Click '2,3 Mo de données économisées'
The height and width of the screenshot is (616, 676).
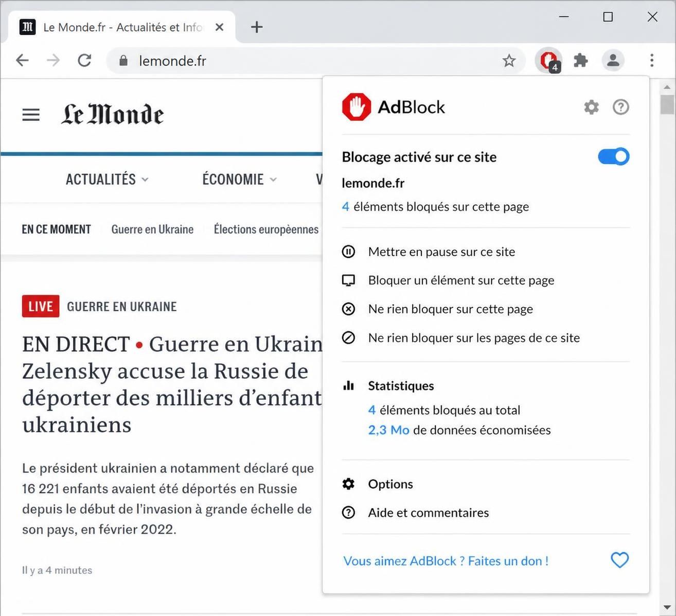pyautogui.click(x=459, y=430)
